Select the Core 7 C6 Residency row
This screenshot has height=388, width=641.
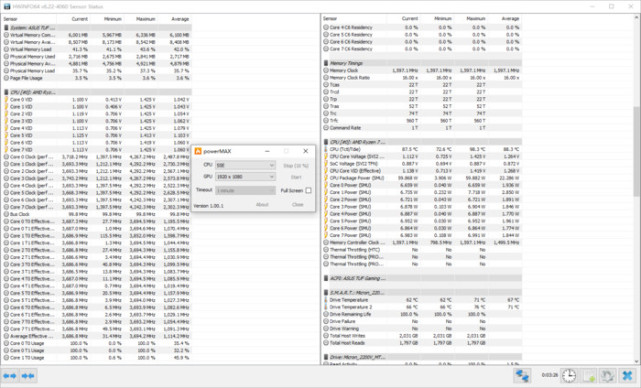point(422,49)
